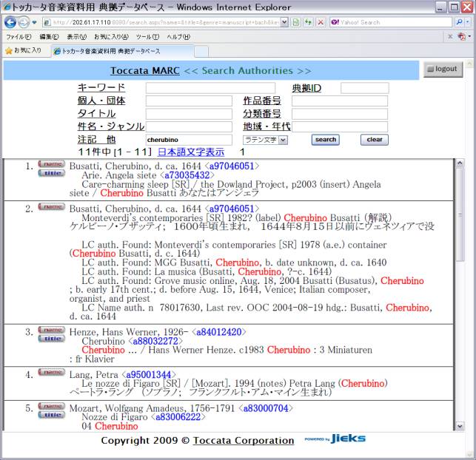The image size is (476, 460).
Task: Click the Internet Explorer icon in the title bar
Action: [x=6, y=7]
